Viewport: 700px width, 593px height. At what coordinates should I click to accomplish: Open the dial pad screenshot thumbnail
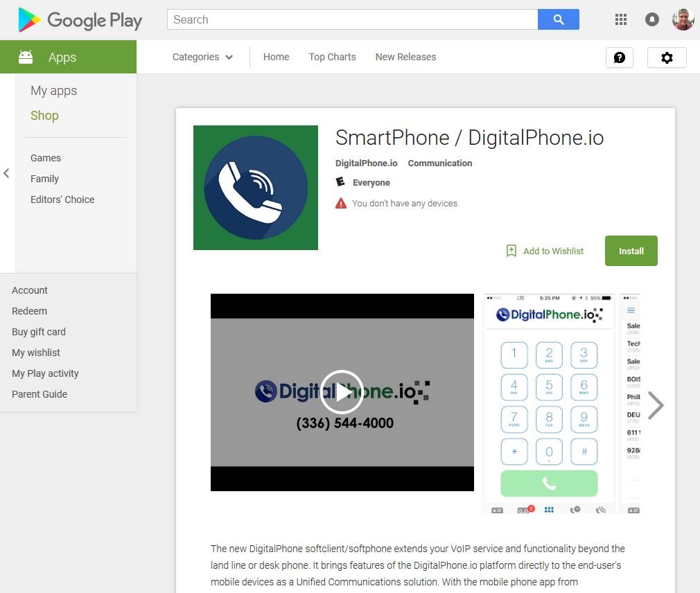[x=549, y=403]
